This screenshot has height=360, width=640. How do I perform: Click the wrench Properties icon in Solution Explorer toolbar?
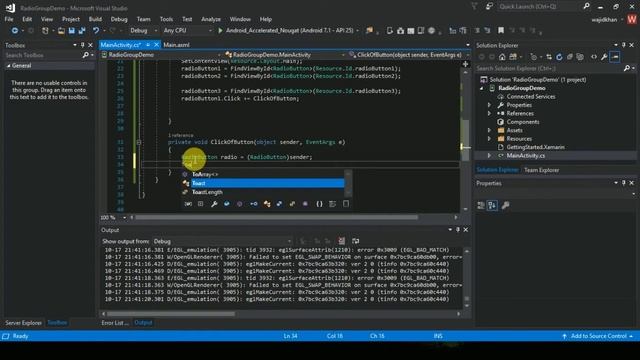point(604,57)
